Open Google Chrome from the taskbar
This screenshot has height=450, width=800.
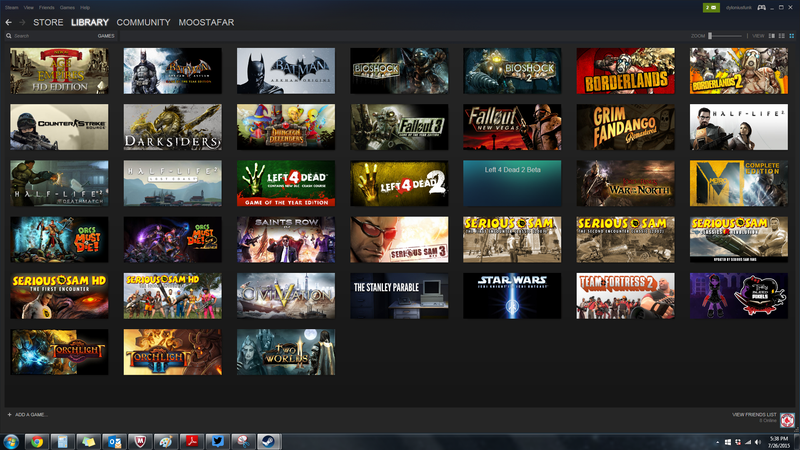coord(37,442)
